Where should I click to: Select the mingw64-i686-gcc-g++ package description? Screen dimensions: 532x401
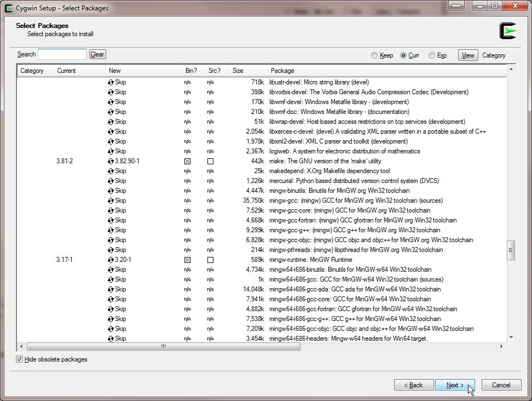355,319
